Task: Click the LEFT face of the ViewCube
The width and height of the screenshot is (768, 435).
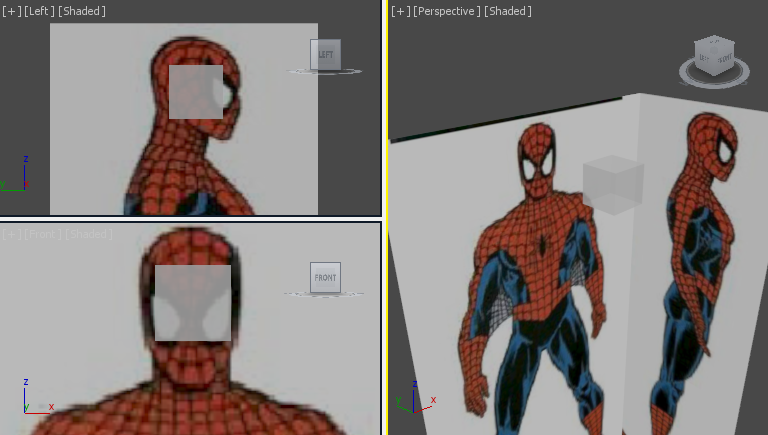Action: point(325,54)
